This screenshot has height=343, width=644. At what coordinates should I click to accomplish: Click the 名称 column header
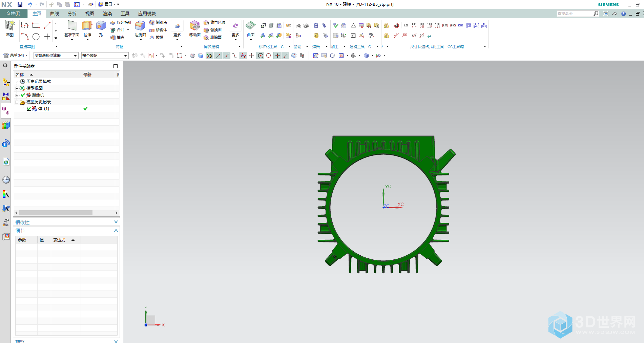[47, 74]
